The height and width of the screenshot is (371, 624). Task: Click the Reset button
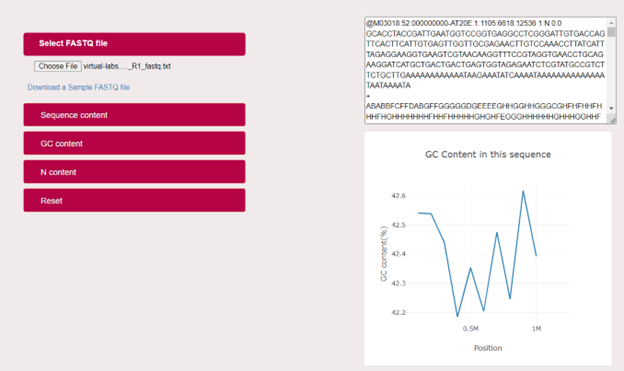(134, 200)
